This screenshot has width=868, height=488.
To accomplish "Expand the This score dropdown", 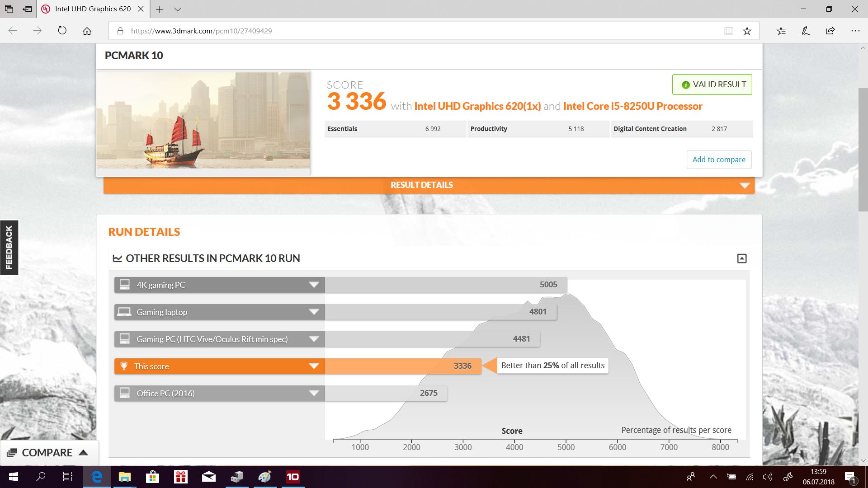I will [x=314, y=366].
